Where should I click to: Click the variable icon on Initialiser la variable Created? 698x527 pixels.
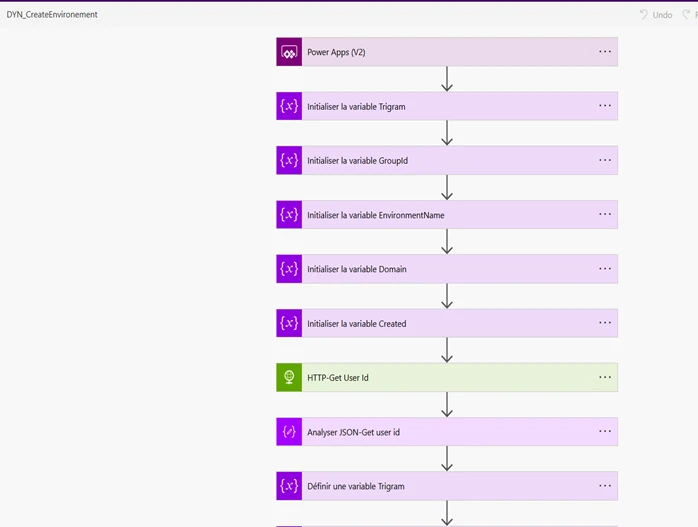[289, 323]
